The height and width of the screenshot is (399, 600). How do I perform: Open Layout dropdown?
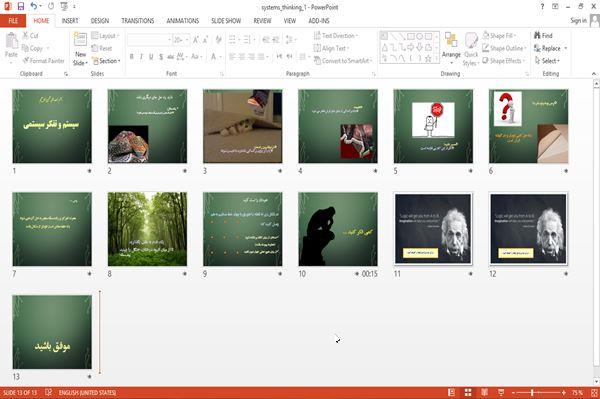(105, 36)
